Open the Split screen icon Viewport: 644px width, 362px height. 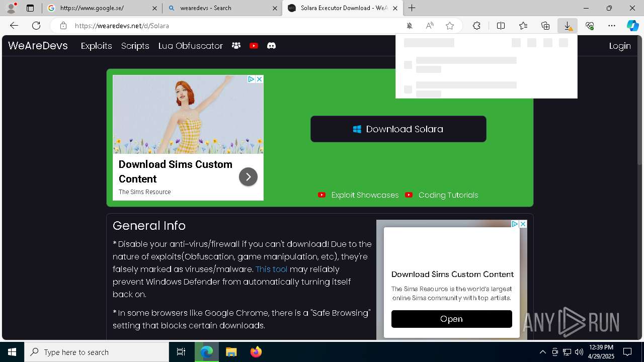[501, 26]
